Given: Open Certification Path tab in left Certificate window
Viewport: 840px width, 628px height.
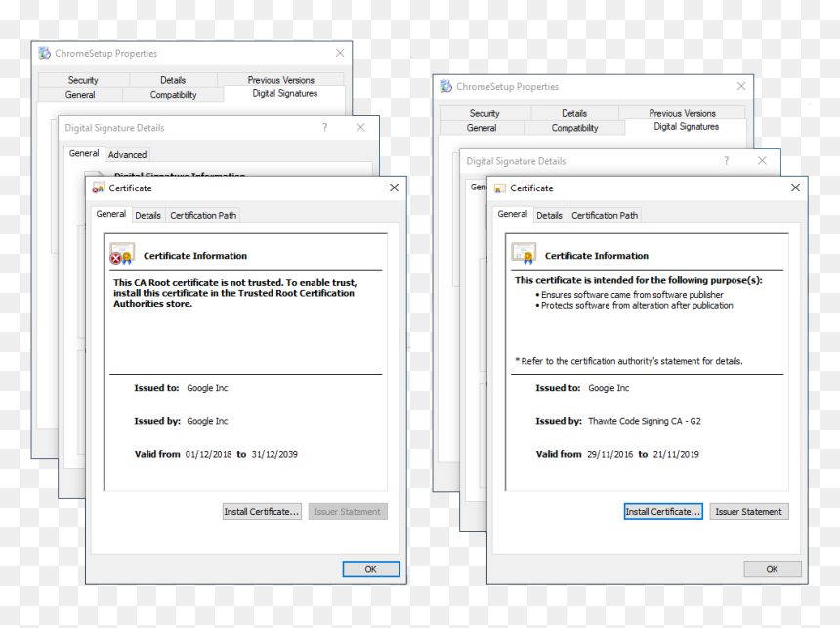Looking at the screenshot, I should coord(203,215).
